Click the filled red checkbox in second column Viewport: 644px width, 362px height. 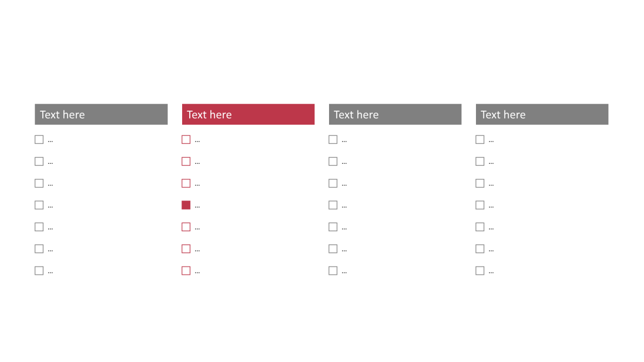tap(186, 205)
